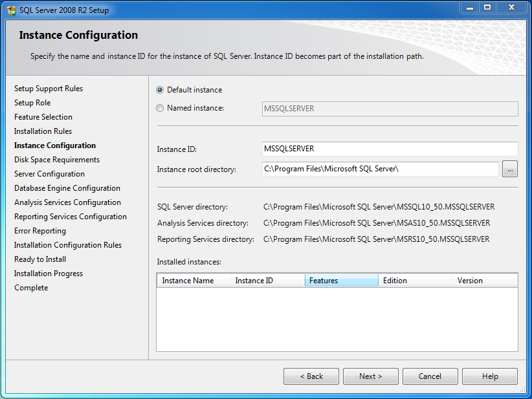Viewport: 532px width, 399px height.
Task: Click the Instance root directory field
Action: click(x=380, y=169)
